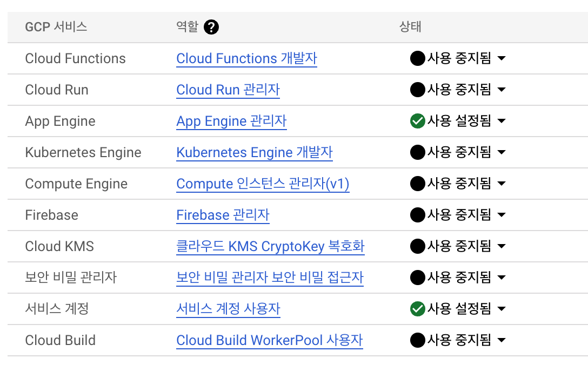588x365 pixels.
Task: Open the status dropdown arrow for Cloud Run
Action: click(502, 90)
